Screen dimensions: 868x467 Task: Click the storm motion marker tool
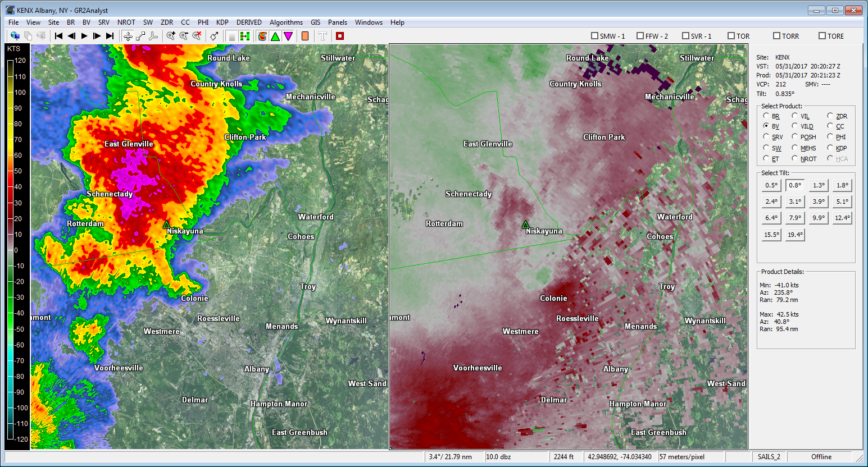tap(215, 36)
